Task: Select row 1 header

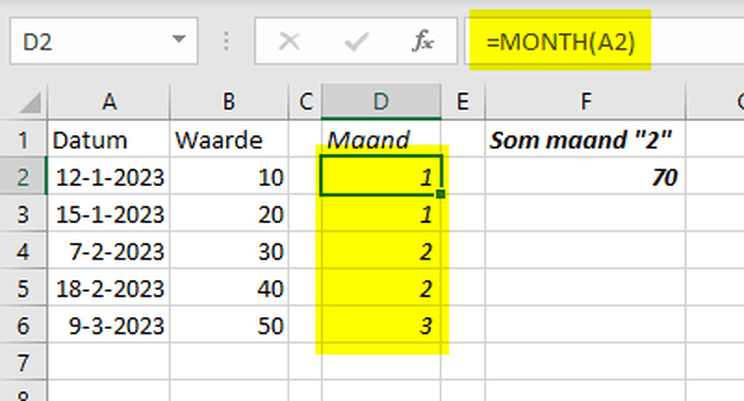Action: [24, 140]
